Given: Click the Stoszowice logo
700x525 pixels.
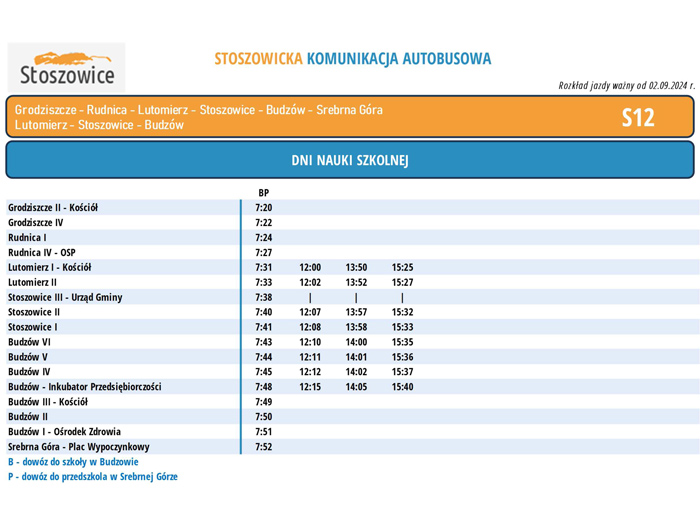Looking at the screenshot, I should 66,68.
